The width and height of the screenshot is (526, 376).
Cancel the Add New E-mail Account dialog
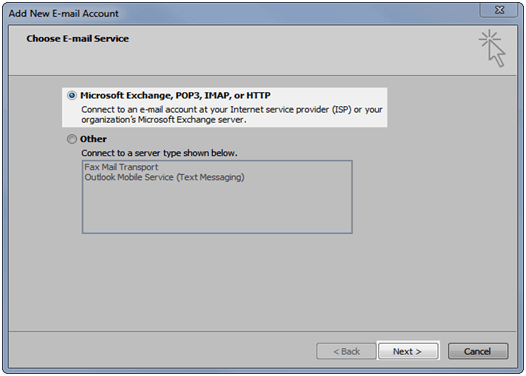[x=478, y=351]
